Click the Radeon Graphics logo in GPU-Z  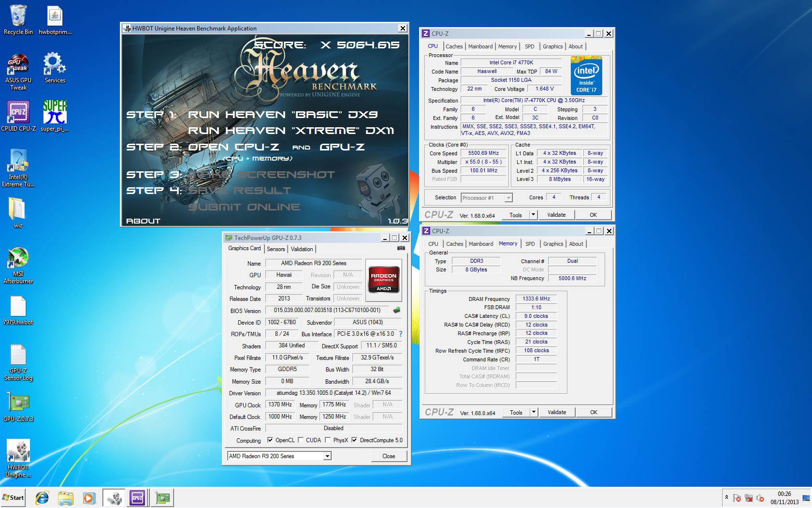click(384, 280)
